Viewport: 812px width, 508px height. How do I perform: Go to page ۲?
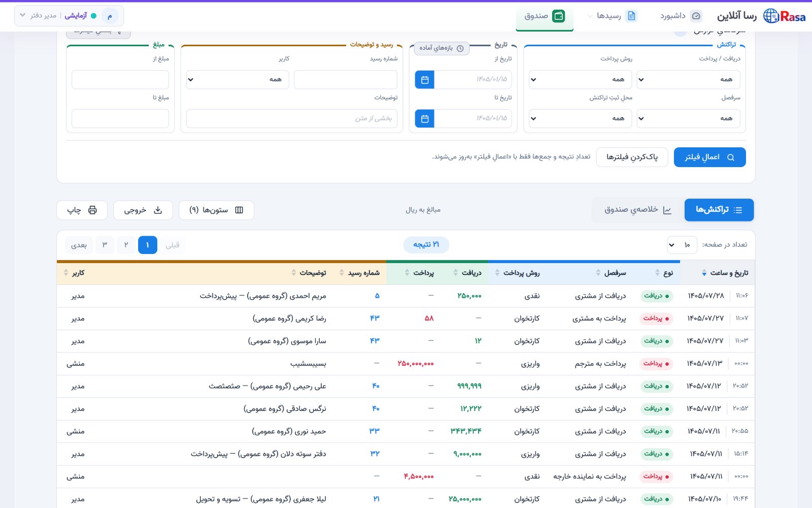126,245
